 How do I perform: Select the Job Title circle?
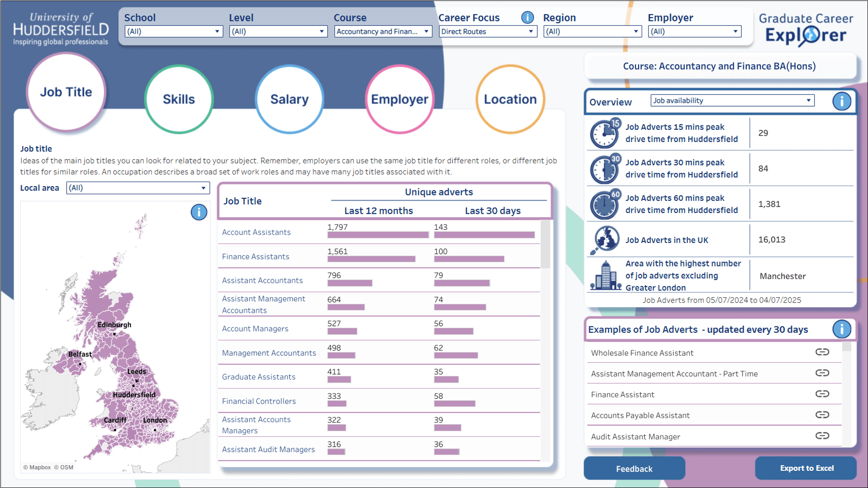[x=66, y=92]
